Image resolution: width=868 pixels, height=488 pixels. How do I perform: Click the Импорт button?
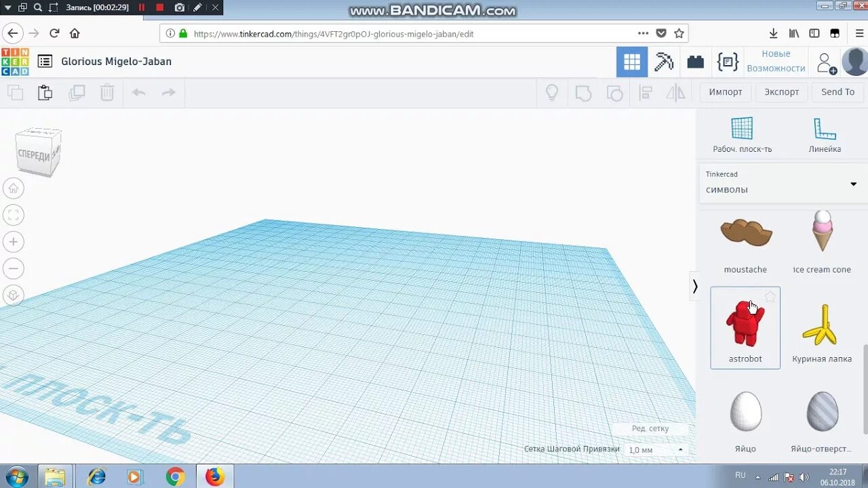[726, 92]
